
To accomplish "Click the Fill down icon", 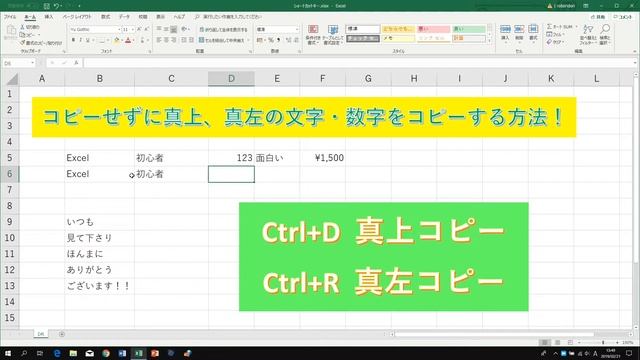I will [x=549, y=34].
